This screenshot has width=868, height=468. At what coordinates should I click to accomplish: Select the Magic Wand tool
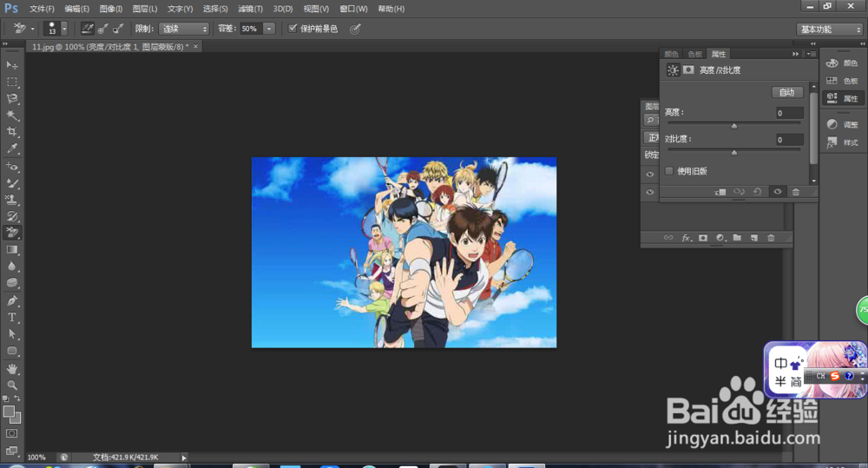pos(11,115)
